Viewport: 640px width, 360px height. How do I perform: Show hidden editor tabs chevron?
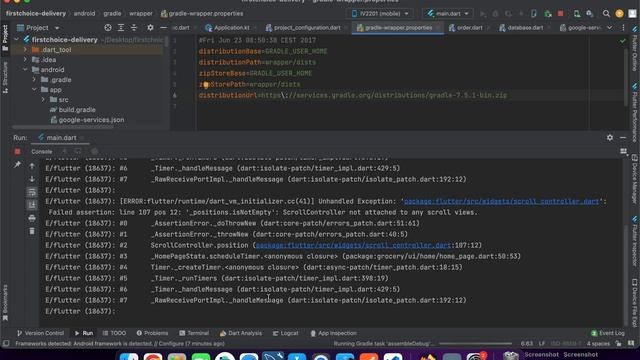tap(609, 28)
